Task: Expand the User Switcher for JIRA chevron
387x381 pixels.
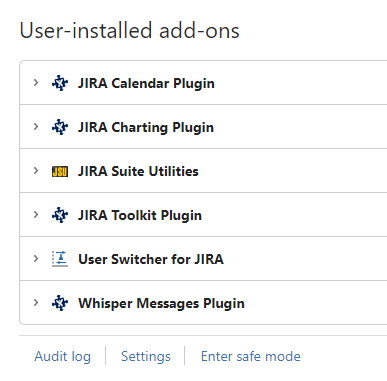Action: pos(36,259)
